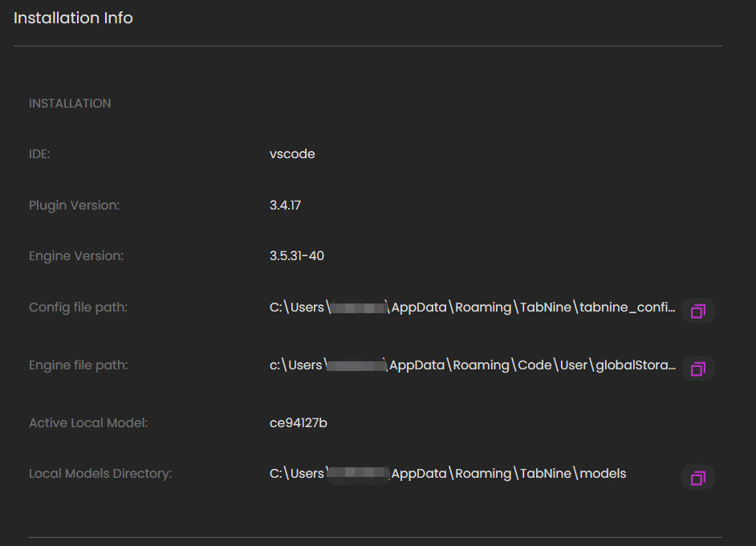
Task: Click the IDE: label
Action: (39, 154)
